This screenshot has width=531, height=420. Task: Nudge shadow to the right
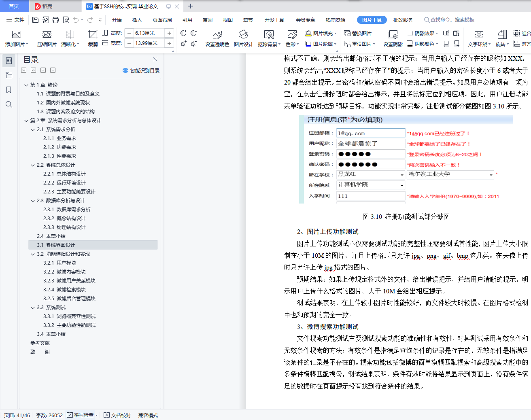coord(456,43)
